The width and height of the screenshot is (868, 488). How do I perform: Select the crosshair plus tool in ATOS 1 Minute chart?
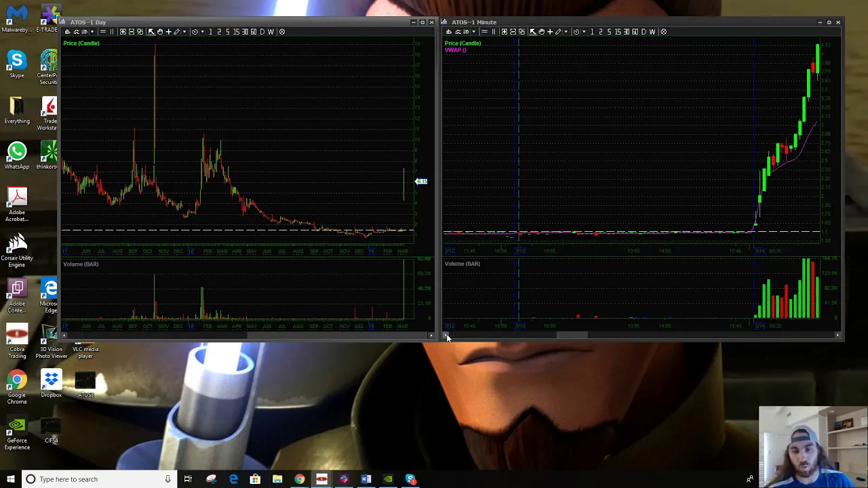pyautogui.click(x=550, y=31)
